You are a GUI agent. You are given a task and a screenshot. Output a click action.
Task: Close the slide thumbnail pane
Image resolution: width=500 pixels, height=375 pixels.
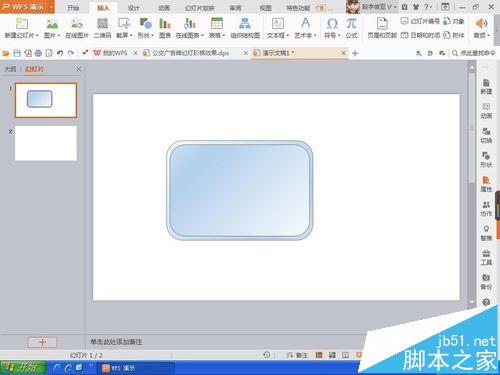79,69
